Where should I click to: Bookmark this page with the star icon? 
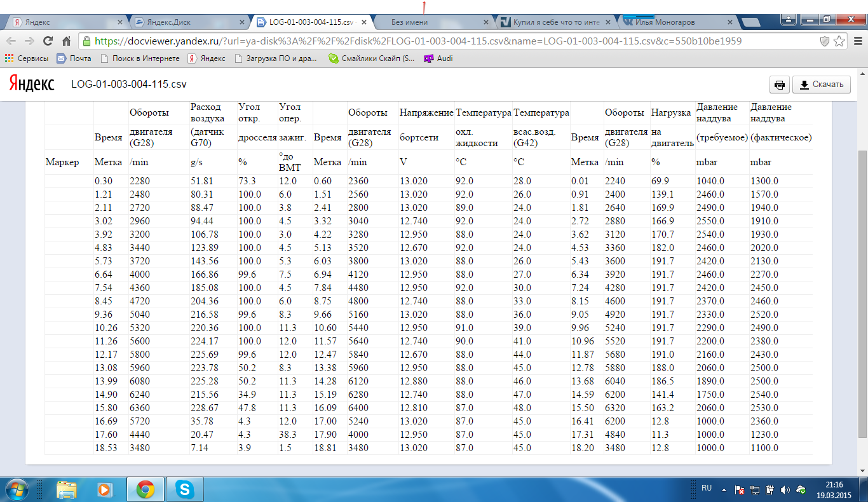tap(839, 41)
